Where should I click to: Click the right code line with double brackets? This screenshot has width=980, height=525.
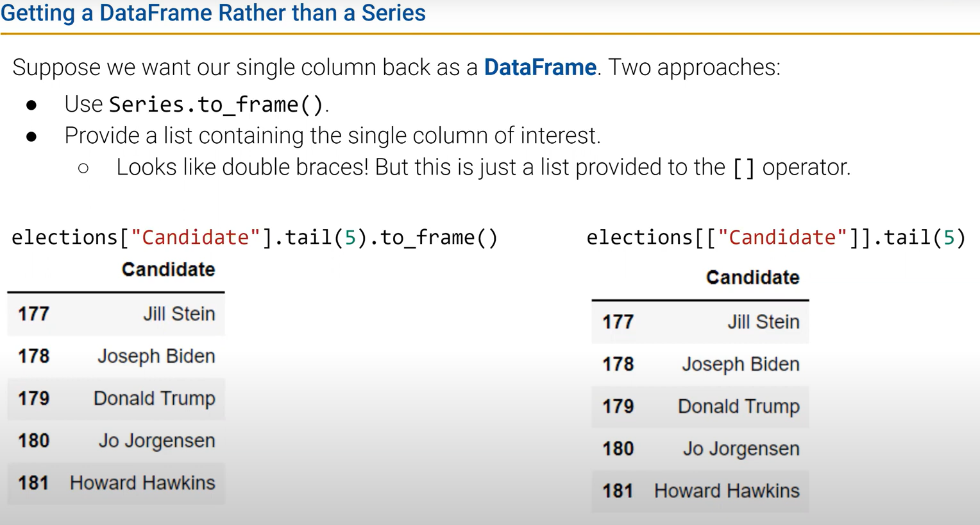(776, 237)
